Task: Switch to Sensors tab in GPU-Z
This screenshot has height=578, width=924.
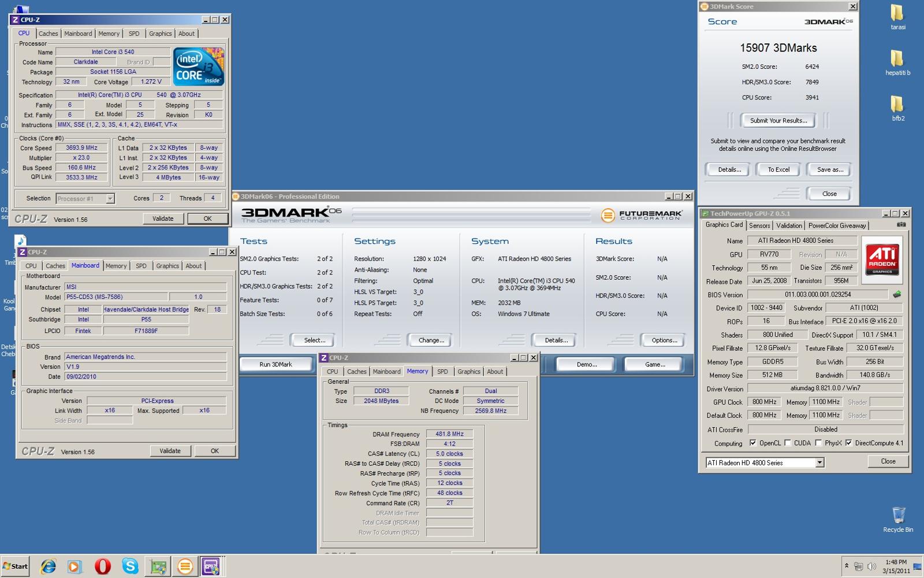Action: coord(759,225)
